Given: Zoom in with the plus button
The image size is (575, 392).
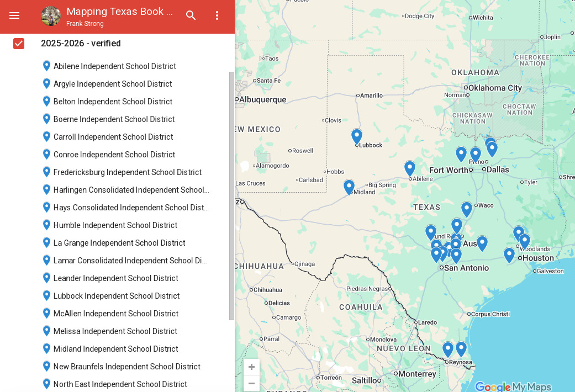Looking at the screenshot, I should [251, 367].
